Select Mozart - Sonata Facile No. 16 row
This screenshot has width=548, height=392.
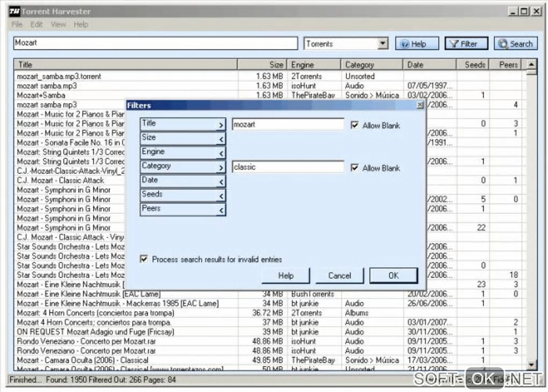(70, 142)
